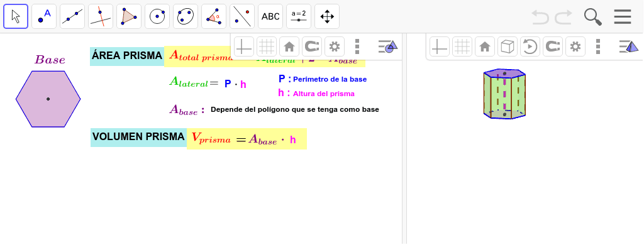This screenshot has height=245, width=644.
Task: Toggle axes in the 2D Graphics view
Action: coord(244,46)
